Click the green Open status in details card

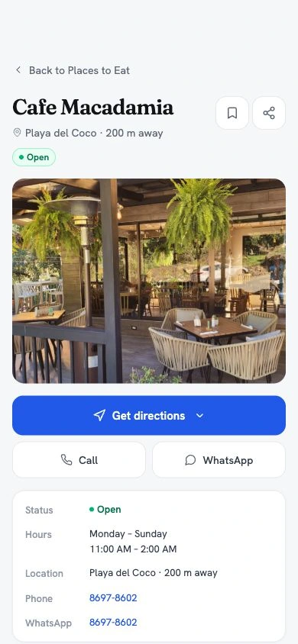(105, 510)
